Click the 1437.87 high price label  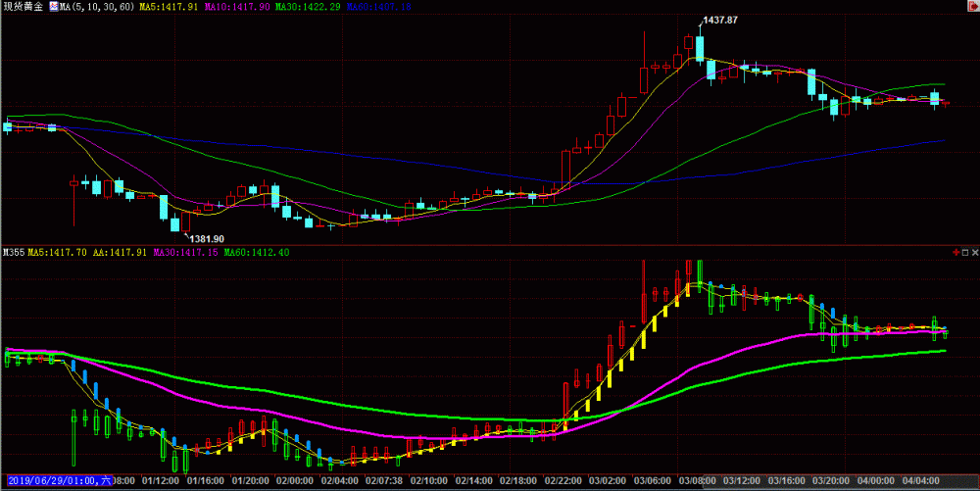[720, 20]
